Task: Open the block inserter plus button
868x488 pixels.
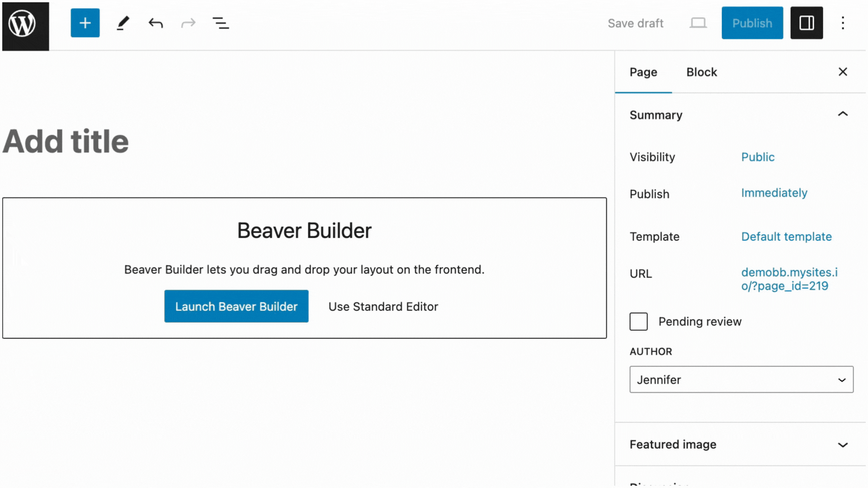Action: pyautogui.click(x=85, y=23)
